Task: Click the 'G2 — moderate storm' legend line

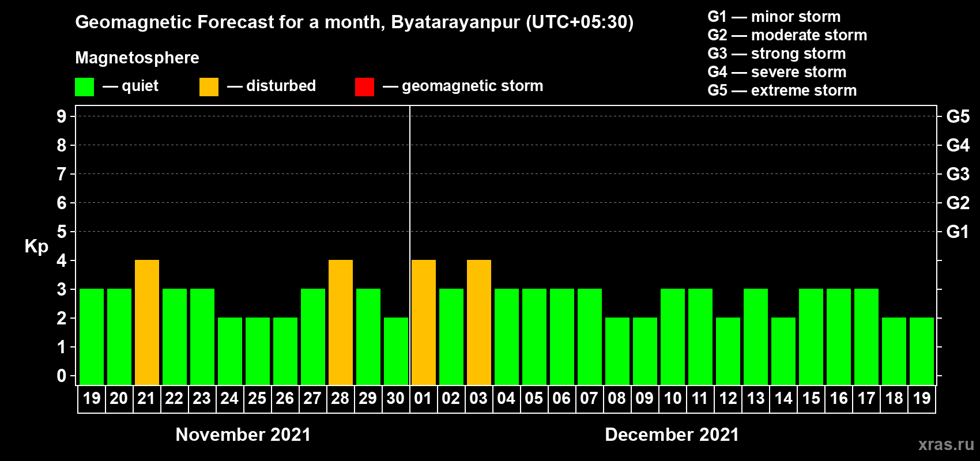Action: [787, 35]
